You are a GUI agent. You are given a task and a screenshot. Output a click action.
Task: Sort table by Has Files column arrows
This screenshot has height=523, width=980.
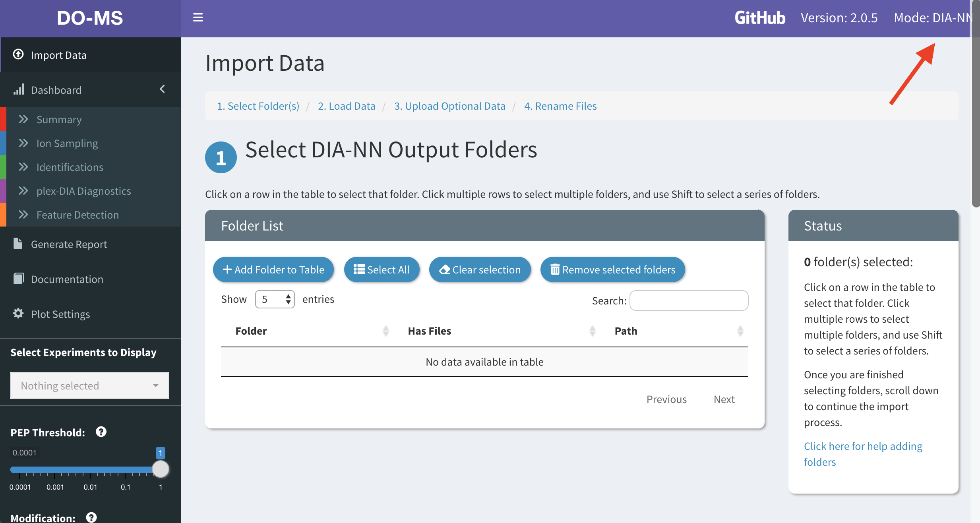click(x=592, y=331)
